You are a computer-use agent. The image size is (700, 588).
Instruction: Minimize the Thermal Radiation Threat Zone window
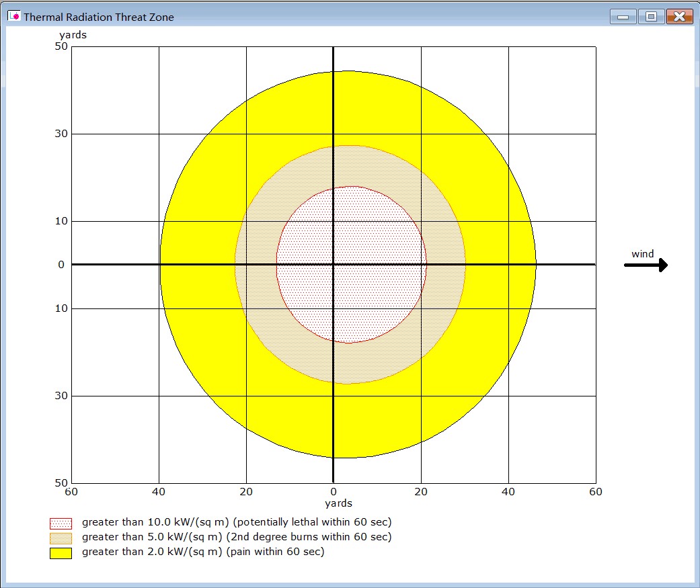pyautogui.click(x=623, y=17)
